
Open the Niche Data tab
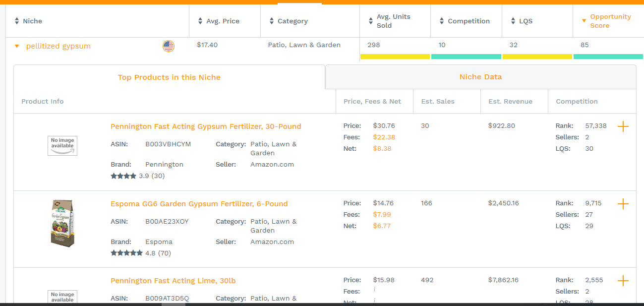click(480, 77)
